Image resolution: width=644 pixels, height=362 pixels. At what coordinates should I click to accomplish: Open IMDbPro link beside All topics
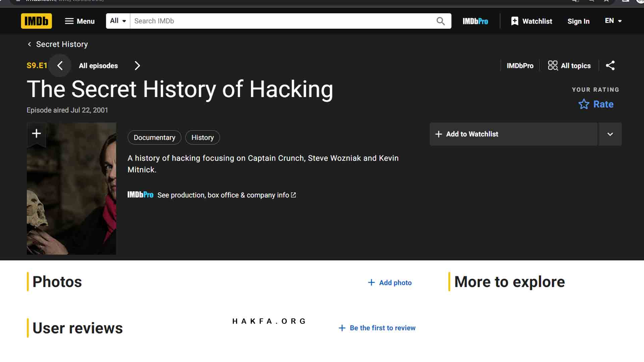[x=520, y=66]
